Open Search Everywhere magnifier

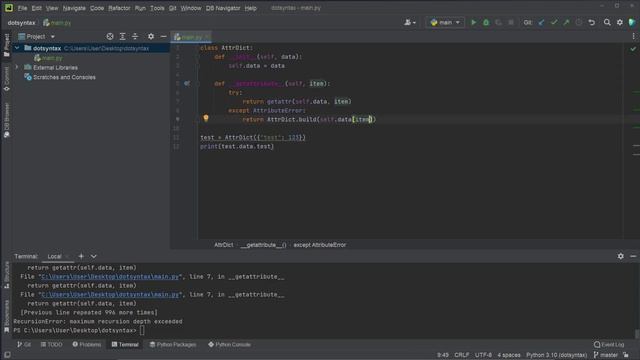(x=607, y=22)
